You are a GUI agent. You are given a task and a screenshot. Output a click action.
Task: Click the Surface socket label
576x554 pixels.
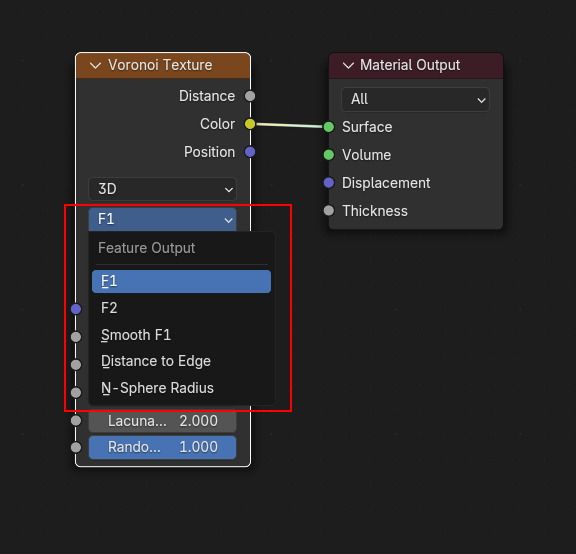pos(367,127)
